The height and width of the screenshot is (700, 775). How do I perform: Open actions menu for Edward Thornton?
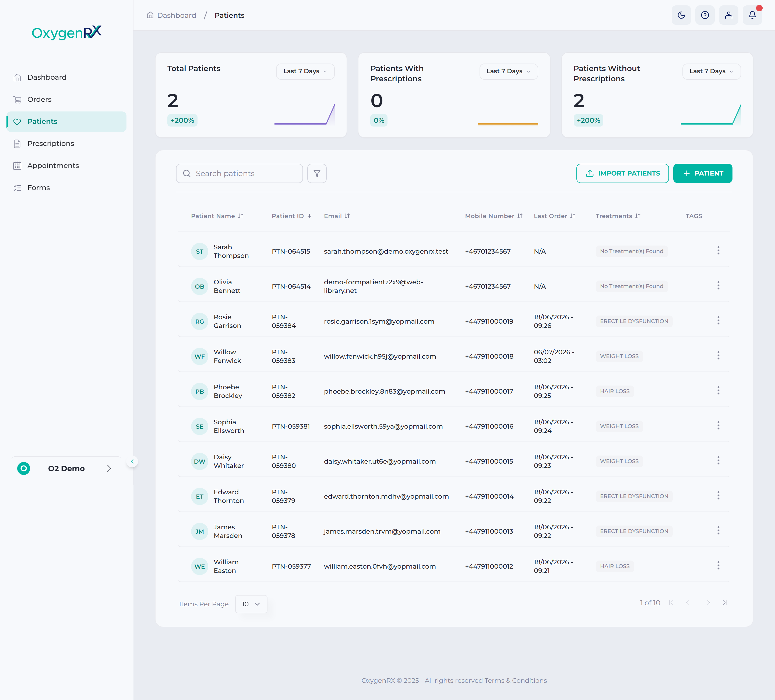coord(718,496)
